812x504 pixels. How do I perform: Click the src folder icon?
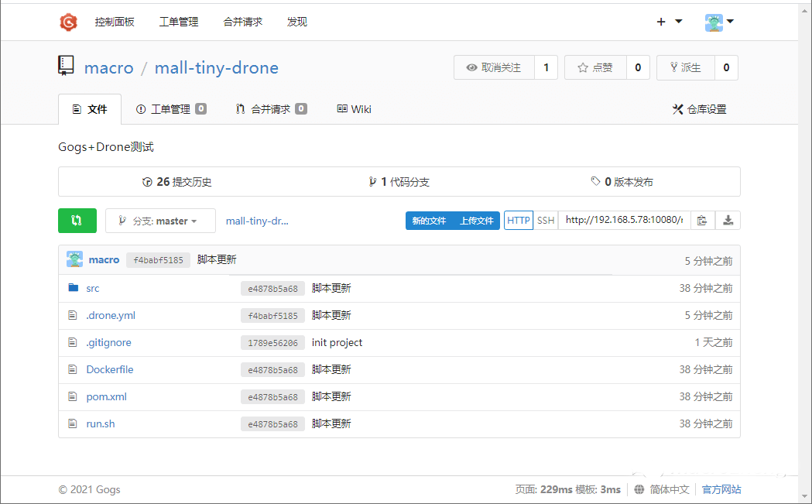pos(74,287)
